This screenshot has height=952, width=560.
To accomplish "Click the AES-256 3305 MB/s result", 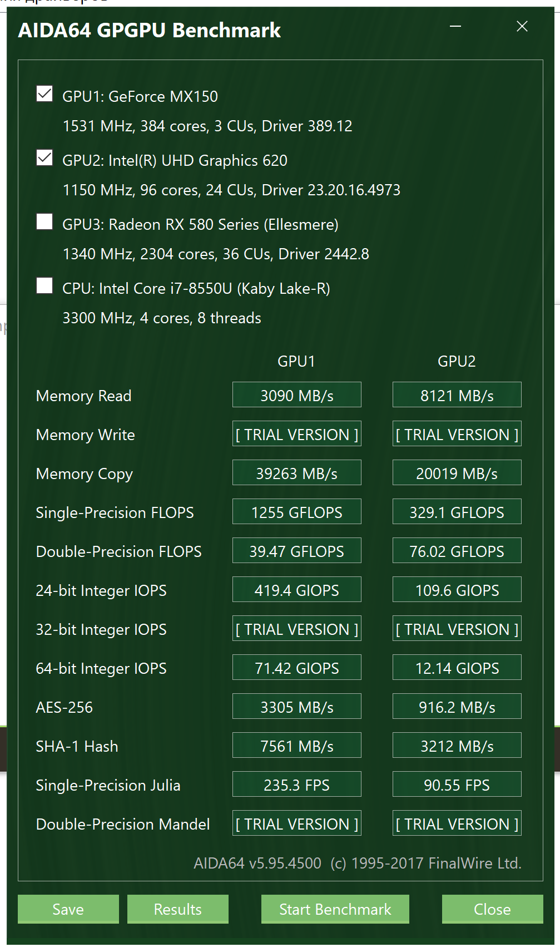I will [x=297, y=707].
